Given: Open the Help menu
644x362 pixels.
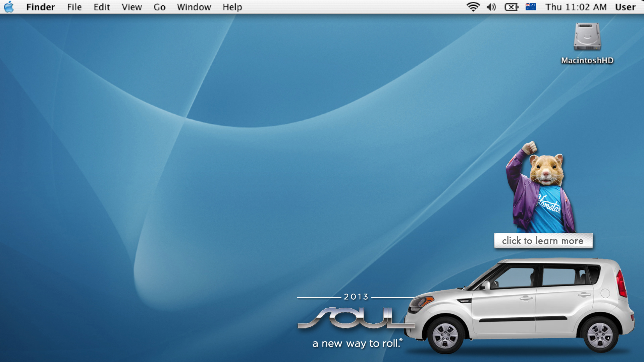Looking at the screenshot, I should click(x=232, y=7).
